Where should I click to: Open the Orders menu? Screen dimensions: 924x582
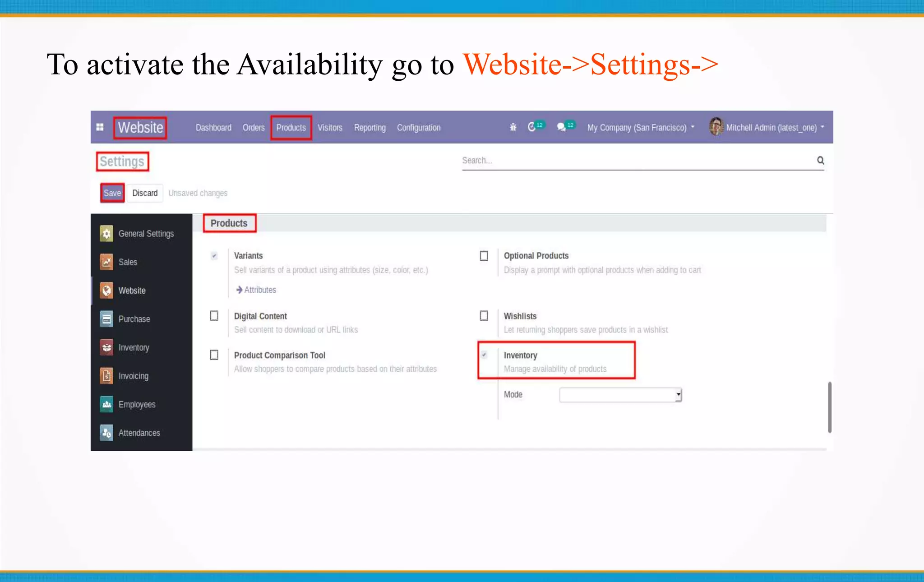point(254,128)
